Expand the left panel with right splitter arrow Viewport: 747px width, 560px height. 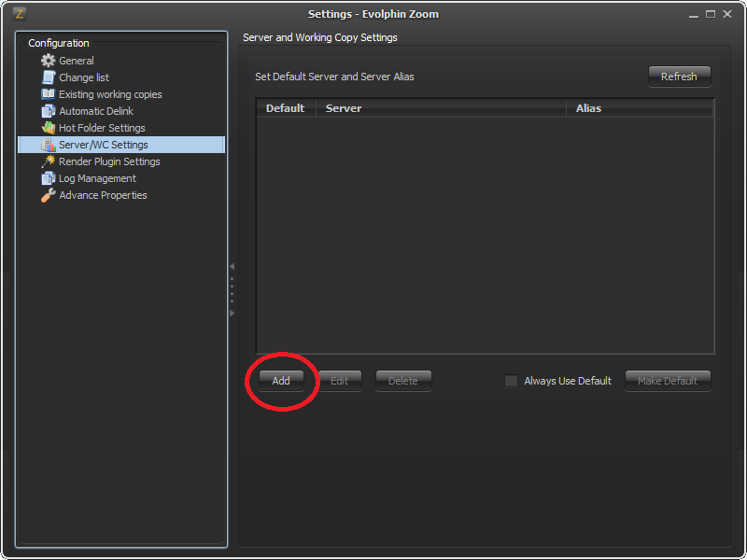pos(232,313)
